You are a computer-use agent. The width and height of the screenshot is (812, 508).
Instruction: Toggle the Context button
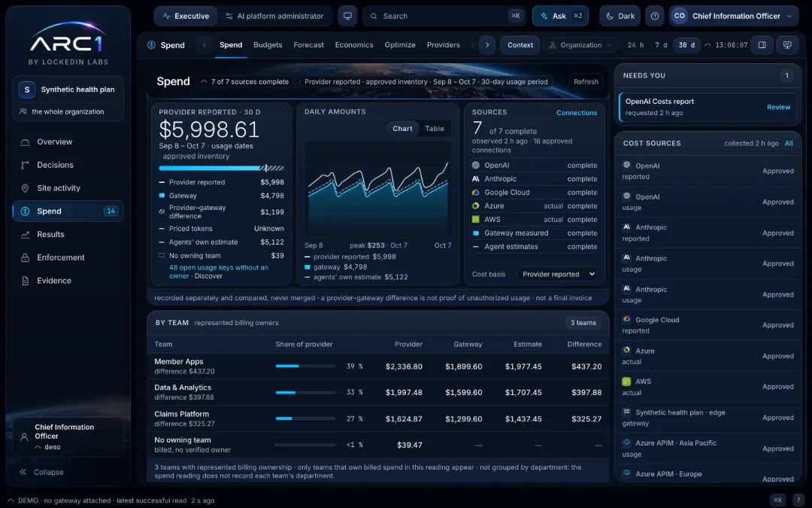click(520, 45)
